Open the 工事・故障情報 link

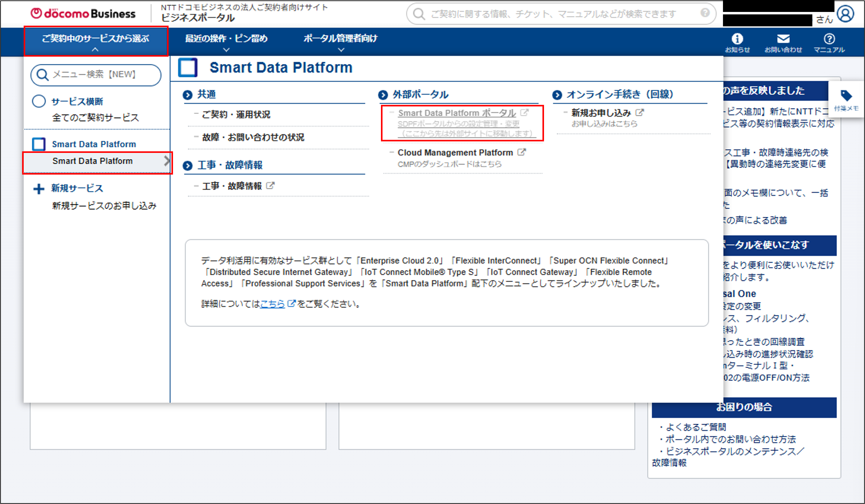coord(232,186)
